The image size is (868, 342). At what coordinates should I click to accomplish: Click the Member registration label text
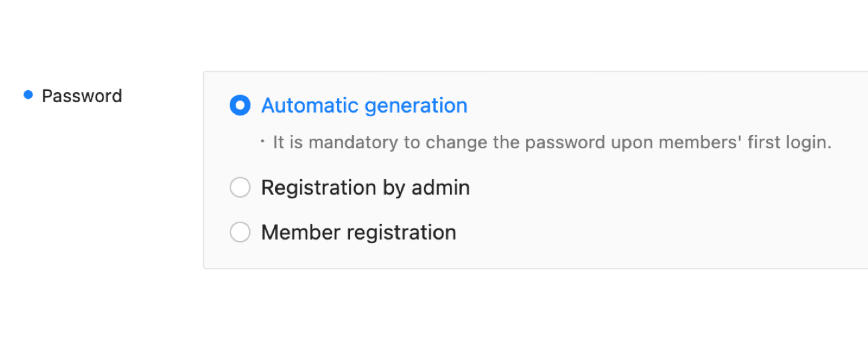[x=359, y=232]
